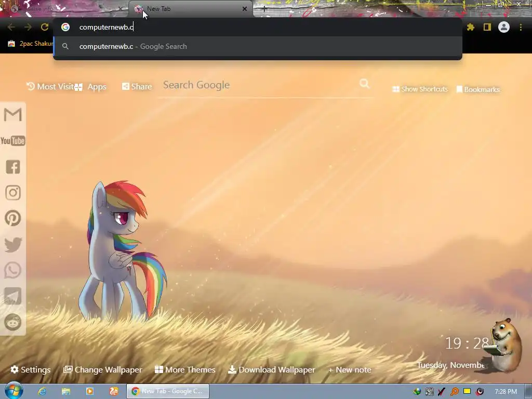Open Instagram sidebar shortcut
The height and width of the screenshot is (399, 532).
pos(13,192)
